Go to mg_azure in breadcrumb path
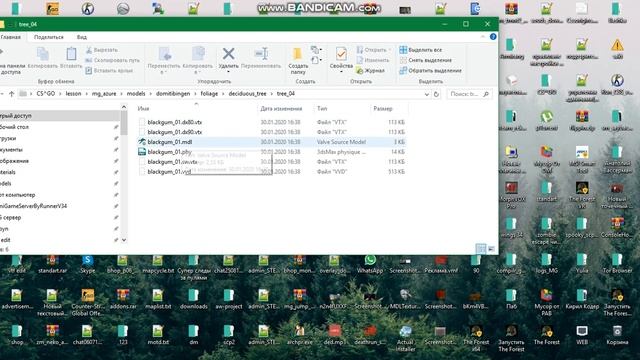 (x=104, y=94)
